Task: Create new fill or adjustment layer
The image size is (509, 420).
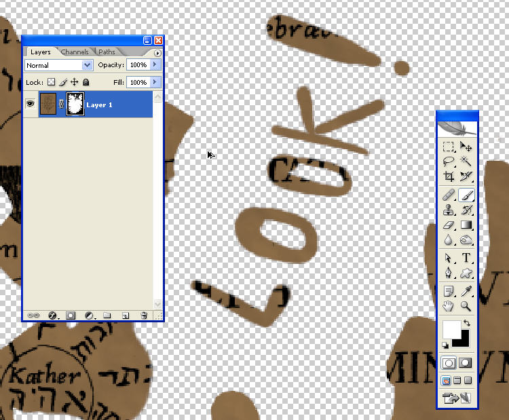Action: click(x=90, y=315)
